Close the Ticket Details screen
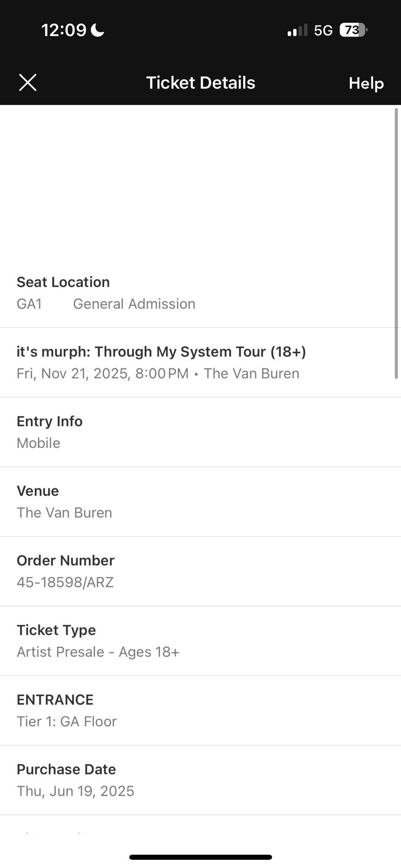Screen dimensions: 401x868 [28, 83]
